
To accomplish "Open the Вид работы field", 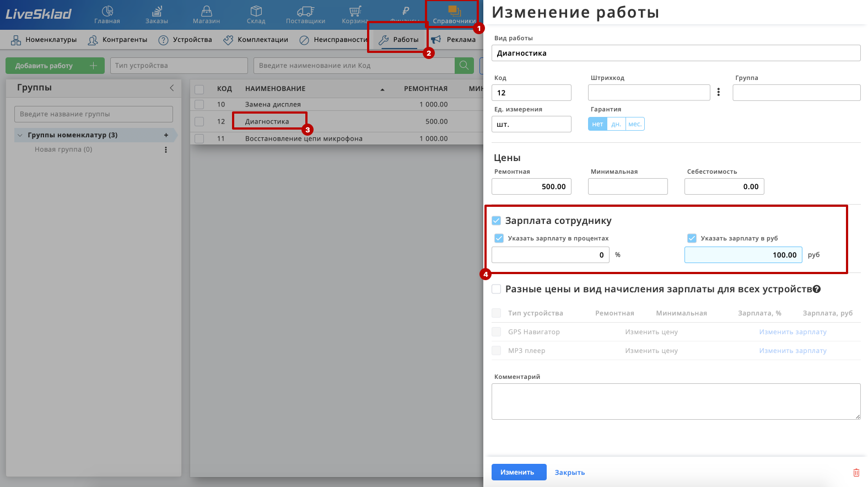I will (676, 53).
